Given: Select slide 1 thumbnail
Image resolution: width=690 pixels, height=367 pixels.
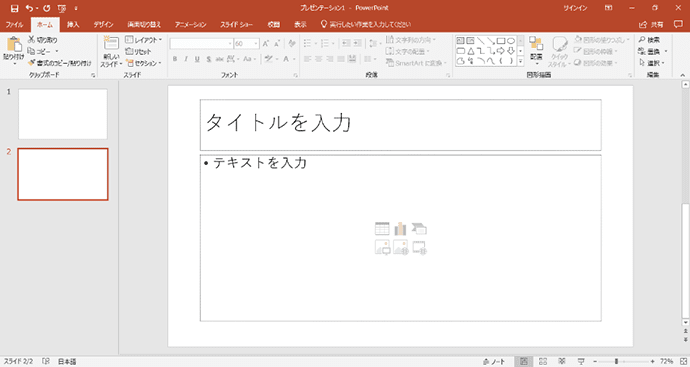Looking at the screenshot, I should click(63, 114).
